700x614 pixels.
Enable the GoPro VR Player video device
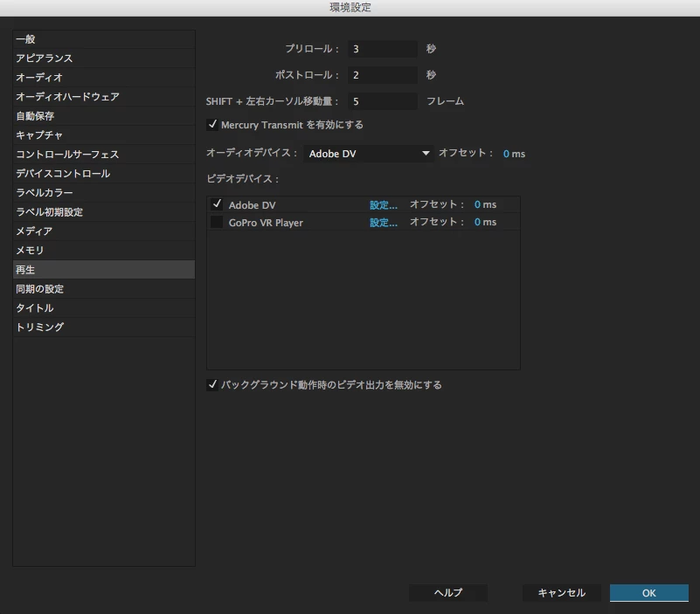point(217,222)
